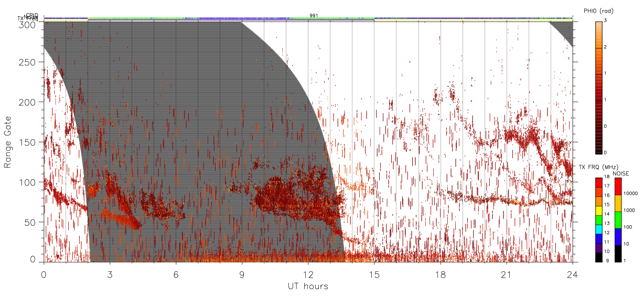
Task: Select the purple 10–11 MHz TX FRQ swatch
Action: (598, 248)
